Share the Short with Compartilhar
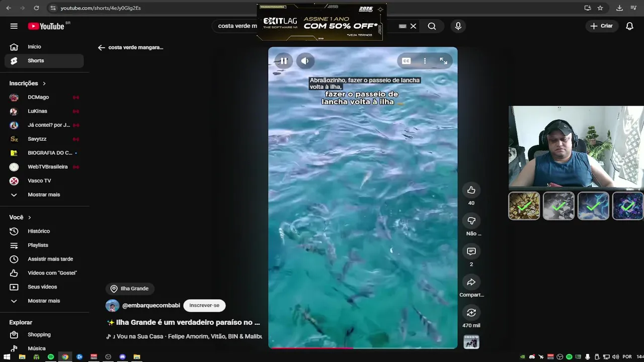 pos(471,282)
